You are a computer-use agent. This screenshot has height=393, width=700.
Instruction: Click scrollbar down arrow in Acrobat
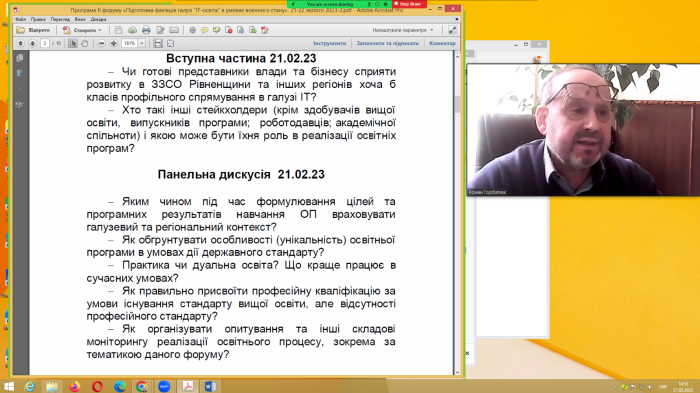457,372
